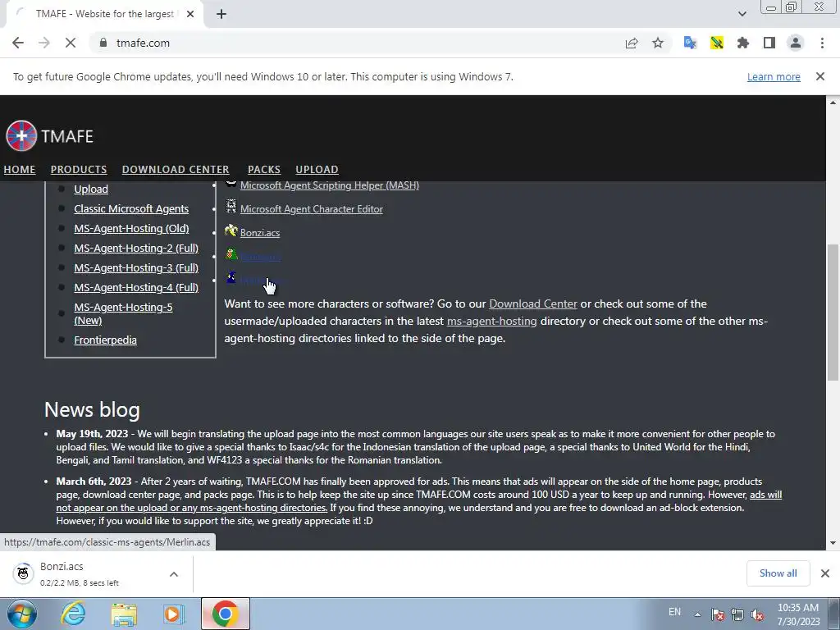
Task: Click the Upload sidebar link
Action: 91,189
